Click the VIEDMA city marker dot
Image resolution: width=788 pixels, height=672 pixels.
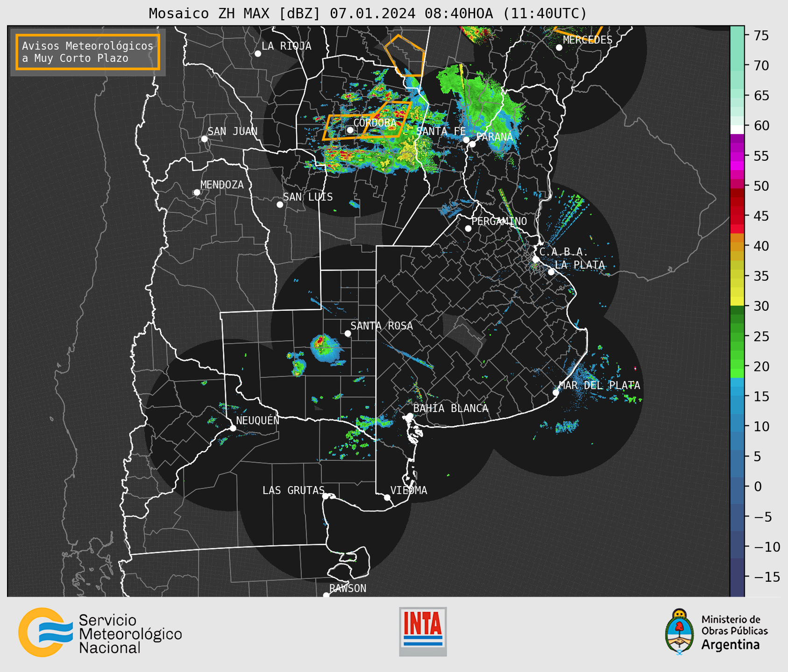click(387, 497)
